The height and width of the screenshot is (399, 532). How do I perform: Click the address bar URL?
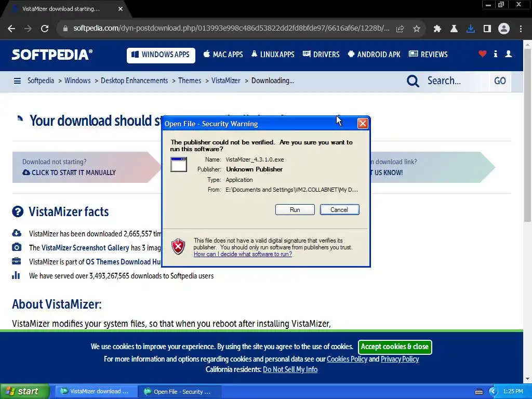point(231,28)
